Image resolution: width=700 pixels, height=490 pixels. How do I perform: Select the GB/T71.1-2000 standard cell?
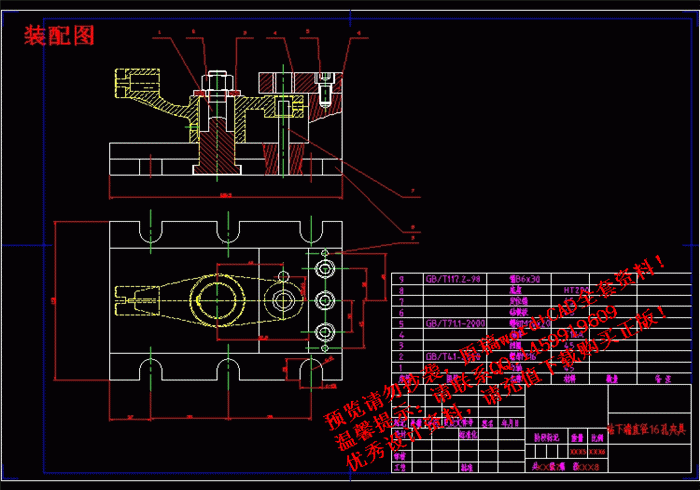point(455,323)
